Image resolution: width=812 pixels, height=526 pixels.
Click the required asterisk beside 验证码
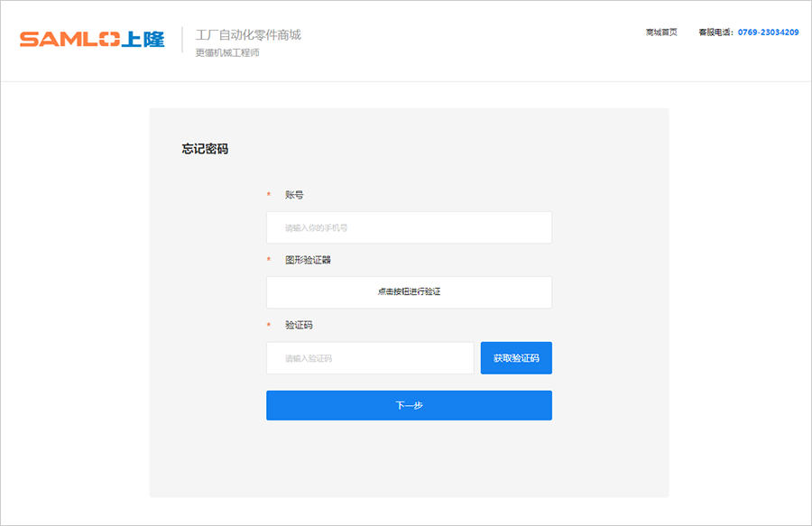coord(268,326)
